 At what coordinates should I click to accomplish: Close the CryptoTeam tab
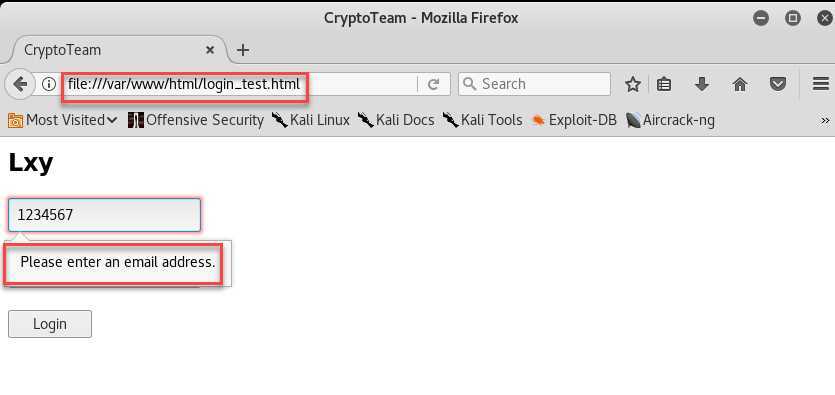coord(210,50)
